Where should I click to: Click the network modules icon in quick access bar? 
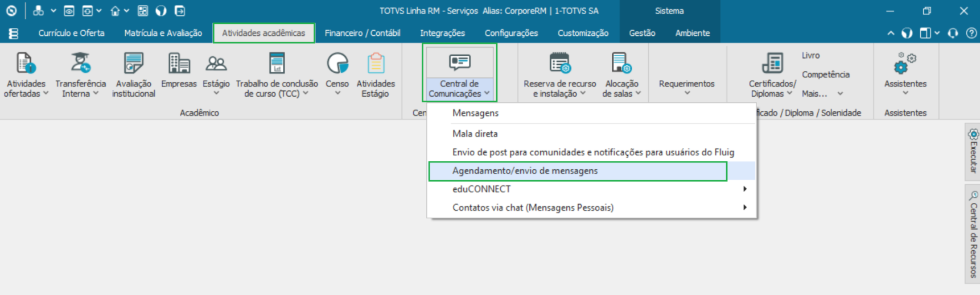(38, 11)
